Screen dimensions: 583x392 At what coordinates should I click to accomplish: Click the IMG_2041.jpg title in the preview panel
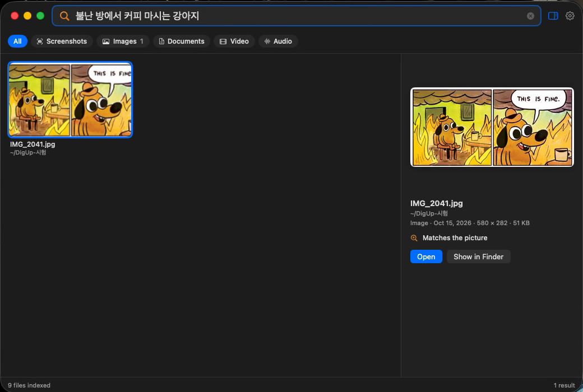[x=437, y=203]
